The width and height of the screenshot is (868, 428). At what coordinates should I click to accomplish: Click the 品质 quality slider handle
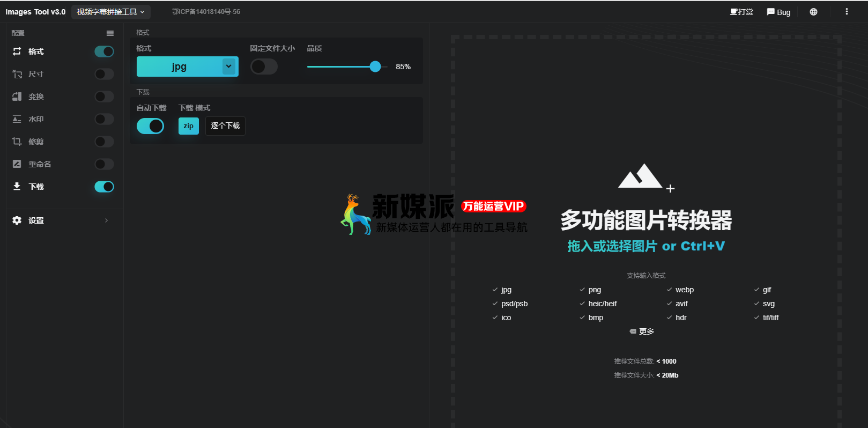click(375, 67)
